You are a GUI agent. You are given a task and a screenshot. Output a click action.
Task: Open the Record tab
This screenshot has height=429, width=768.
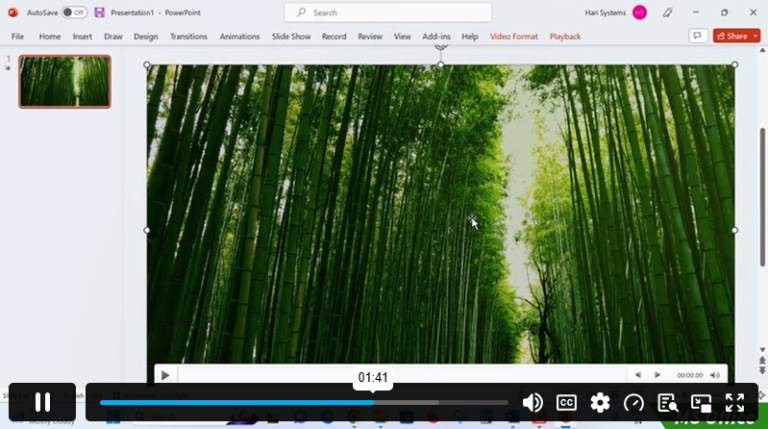point(334,36)
